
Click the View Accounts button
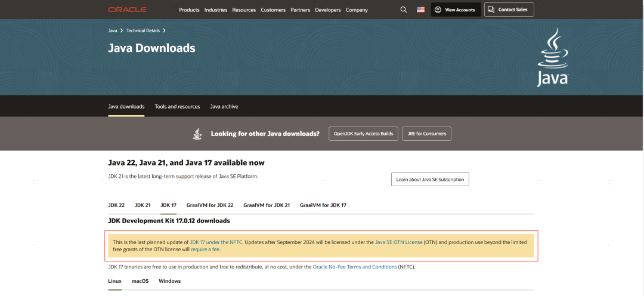pos(456,10)
